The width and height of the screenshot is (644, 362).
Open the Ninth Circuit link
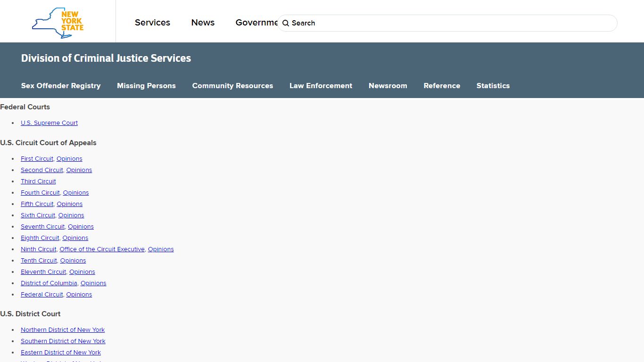(x=39, y=249)
